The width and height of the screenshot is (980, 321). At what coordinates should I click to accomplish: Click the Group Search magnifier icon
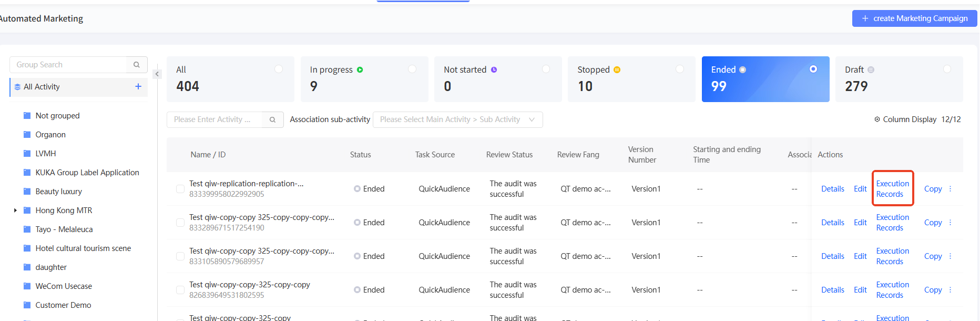(x=137, y=65)
